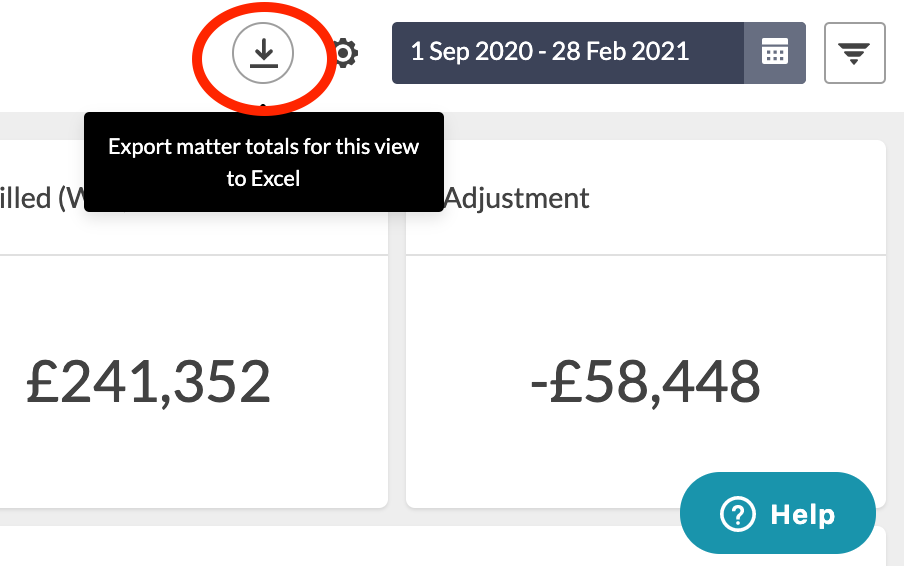The height and width of the screenshot is (566, 904).
Task: Click the '28 Feb 2021' end date text
Action: tap(620, 52)
